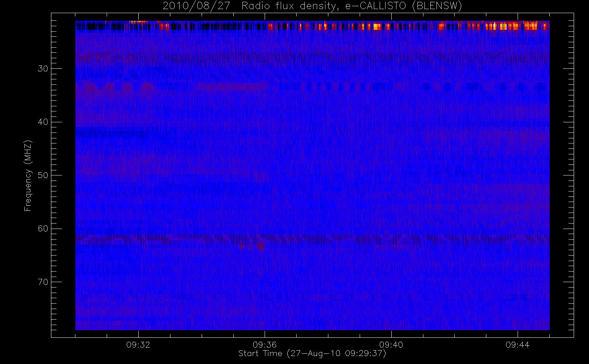Click the 'Start Time (27-Aug-10 09:29:37)' label
This screenshot has height=364, width=589.
[312, 353]
